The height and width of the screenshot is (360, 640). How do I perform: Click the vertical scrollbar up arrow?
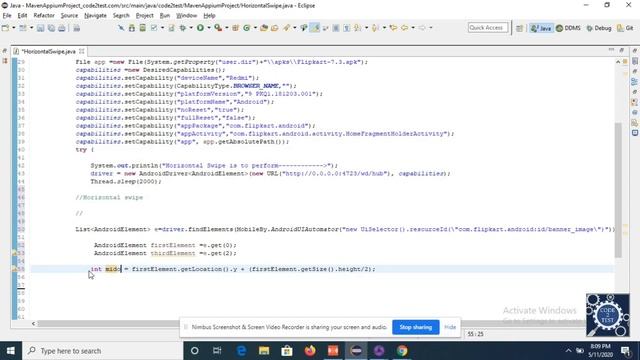(x=618, y=62)
